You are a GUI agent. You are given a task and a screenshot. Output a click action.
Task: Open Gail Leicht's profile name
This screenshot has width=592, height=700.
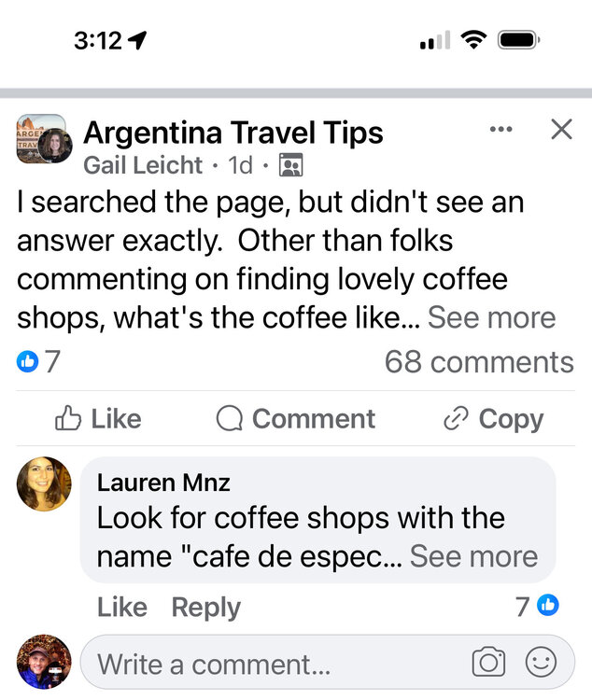tap(143, 165)
